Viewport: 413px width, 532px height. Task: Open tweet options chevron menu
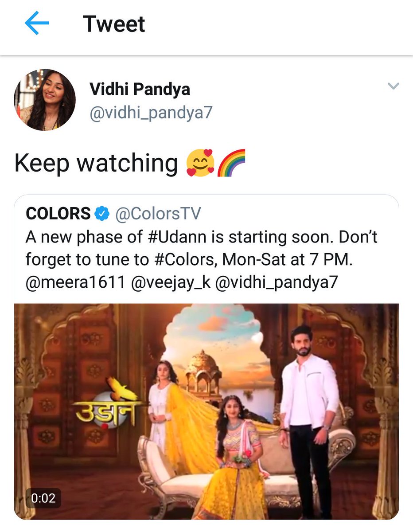pyautogui.click(x=394, y=86)
